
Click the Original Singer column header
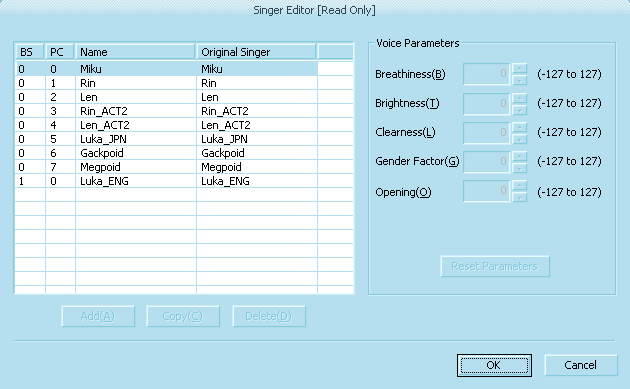[x=257, y=52]
